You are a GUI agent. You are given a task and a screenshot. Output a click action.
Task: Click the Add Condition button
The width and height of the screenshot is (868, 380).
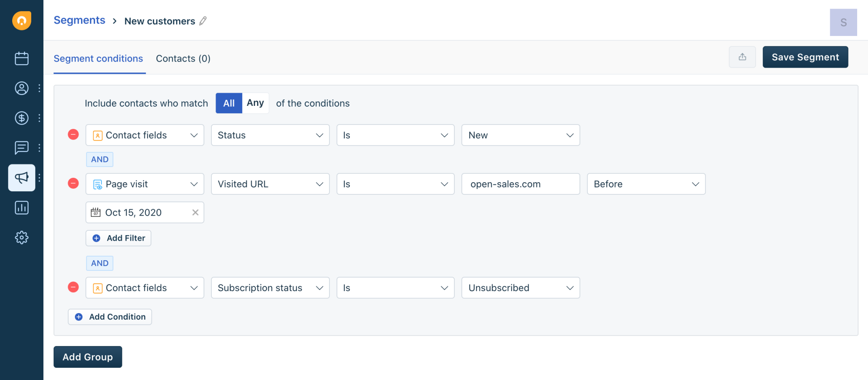pyautogui.click(x=110, y=317)
